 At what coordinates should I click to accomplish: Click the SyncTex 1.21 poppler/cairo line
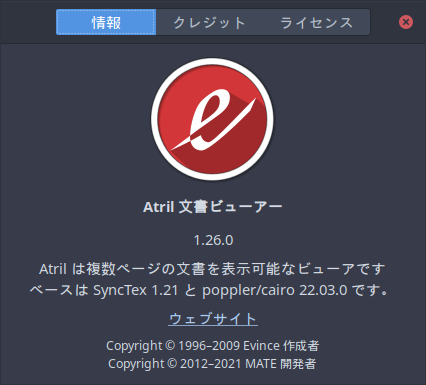pyautogui.click(x=209, y=290)
